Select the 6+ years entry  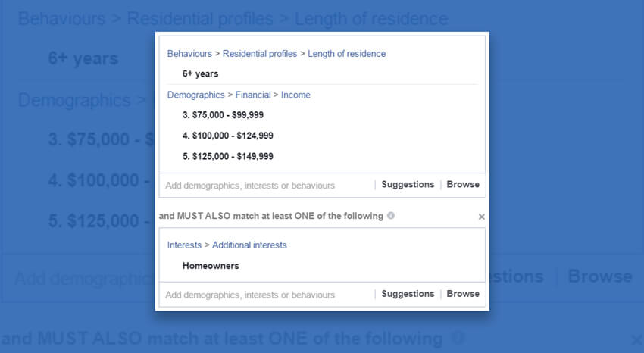click(x=201, y=74)
